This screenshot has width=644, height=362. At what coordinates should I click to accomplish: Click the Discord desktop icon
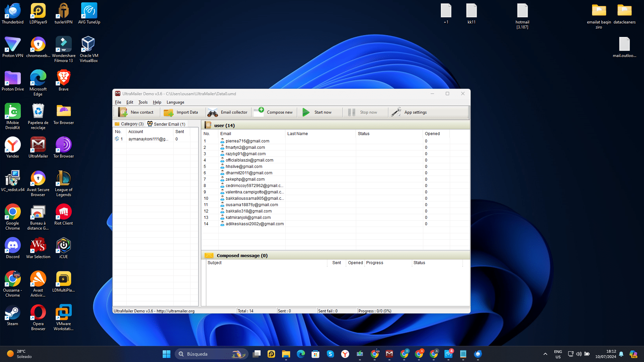pos(13,248)
